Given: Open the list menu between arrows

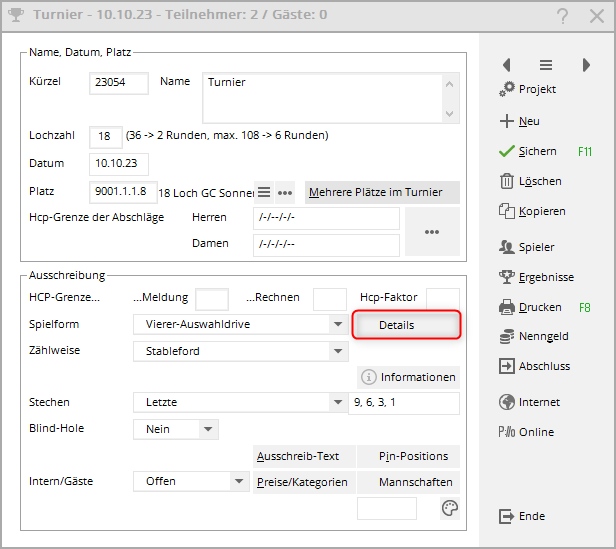Looking at the screenshot, I should [x=546, y=65].
